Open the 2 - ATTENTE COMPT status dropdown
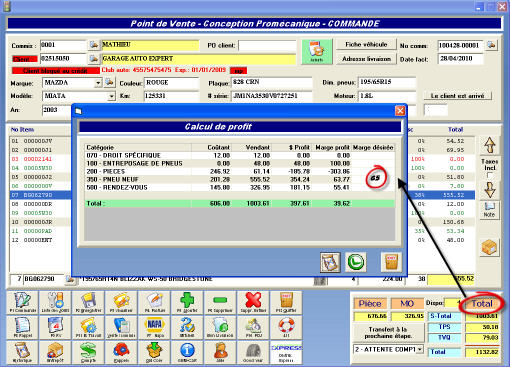Image resolution: width=510 pixels, height=367 pixels. 420,349
